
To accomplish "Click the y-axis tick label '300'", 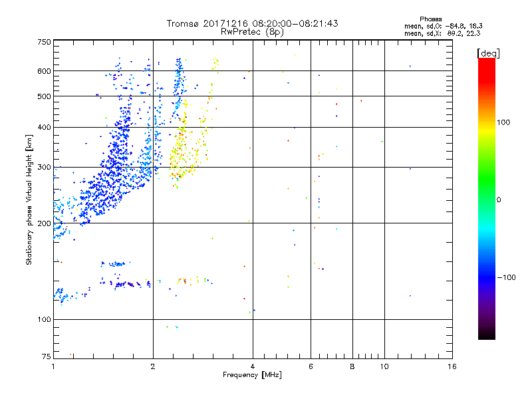I will pyautogui.click(x=44, y=168).
